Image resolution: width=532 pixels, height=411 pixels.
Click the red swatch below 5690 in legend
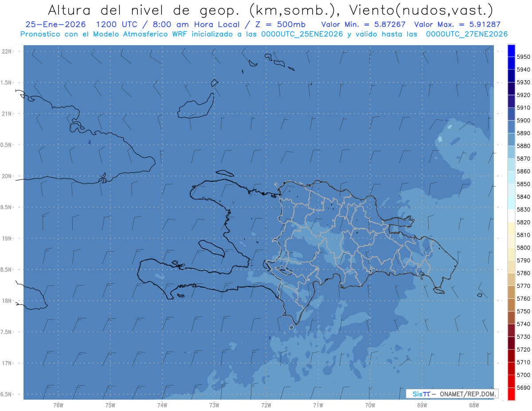(511, 394)
